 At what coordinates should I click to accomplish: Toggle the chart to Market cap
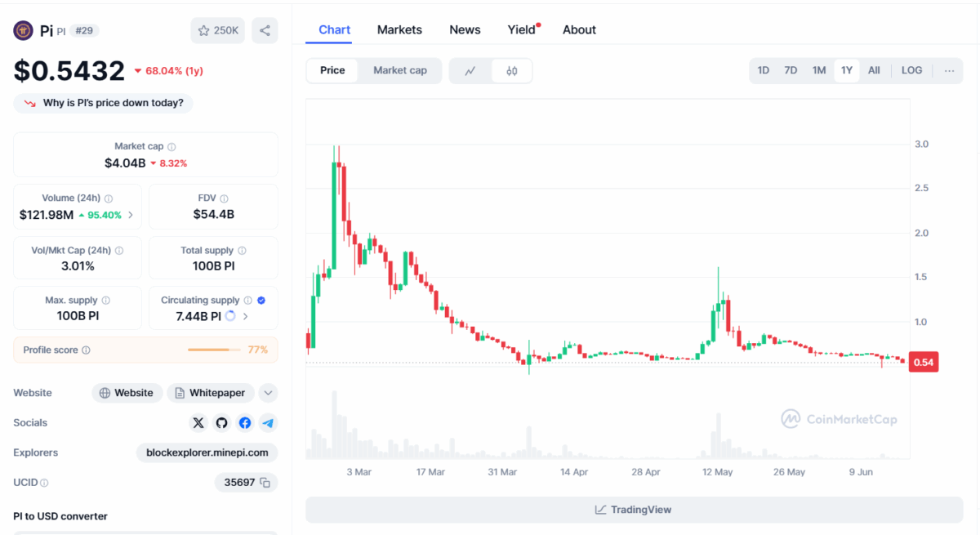point(400,70)
